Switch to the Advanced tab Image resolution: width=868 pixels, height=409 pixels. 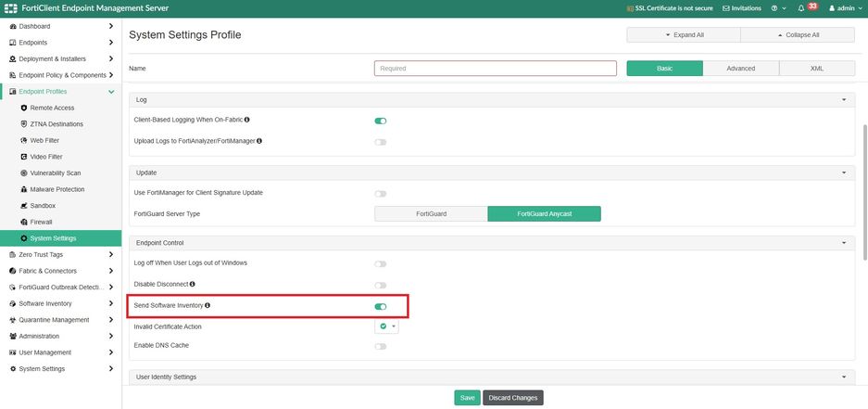click(x=741, y=69)
